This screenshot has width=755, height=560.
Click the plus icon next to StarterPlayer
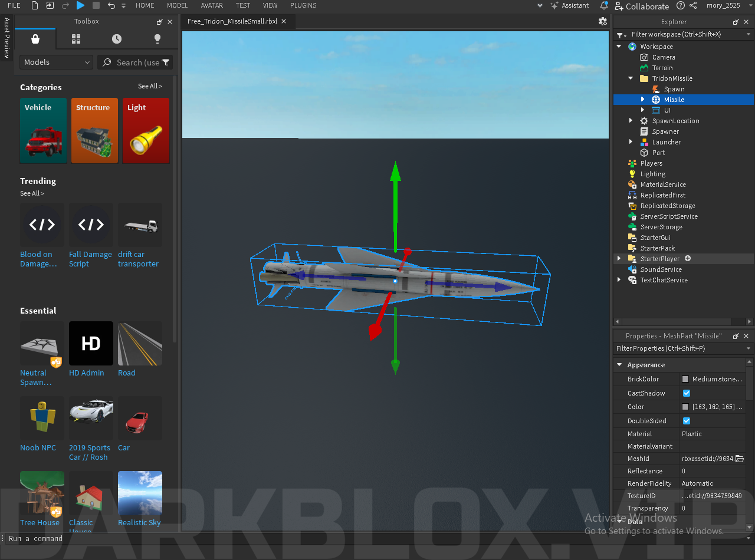point(688,259)
